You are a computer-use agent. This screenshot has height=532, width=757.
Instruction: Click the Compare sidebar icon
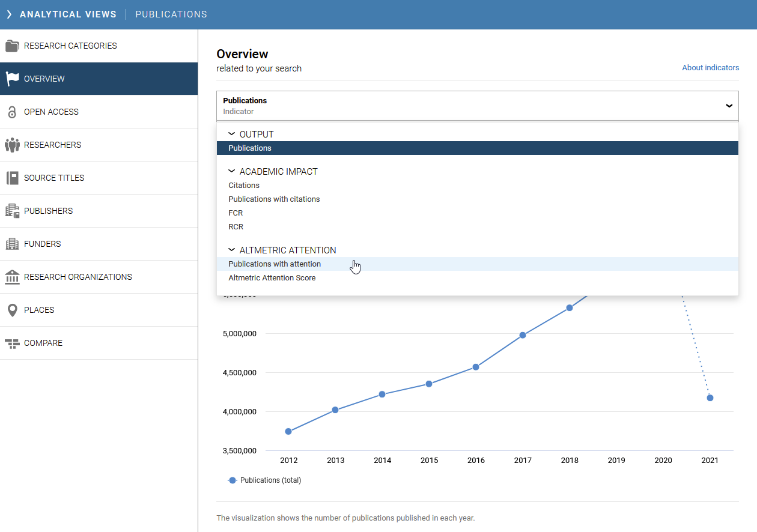coord(12,343)
